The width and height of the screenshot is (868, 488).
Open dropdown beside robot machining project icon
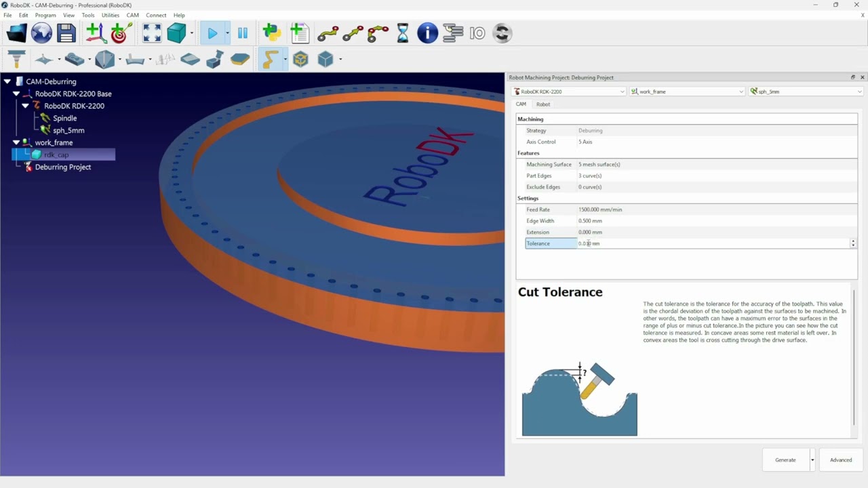point(285,59)
